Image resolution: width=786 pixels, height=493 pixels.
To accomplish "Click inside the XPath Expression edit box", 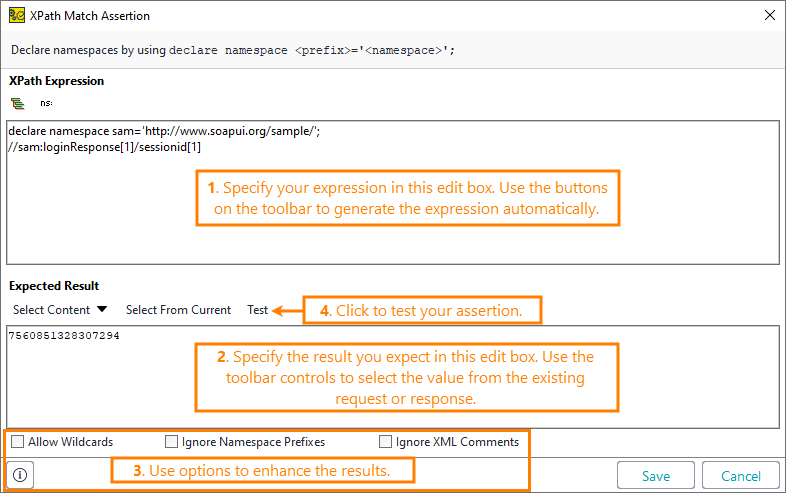I will 393,193.
